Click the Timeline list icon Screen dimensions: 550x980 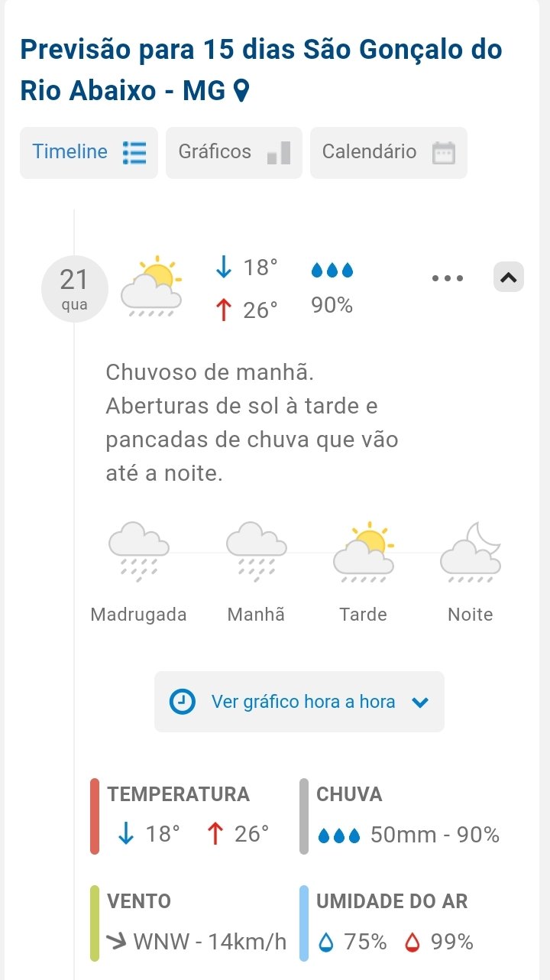click(134, 152)
